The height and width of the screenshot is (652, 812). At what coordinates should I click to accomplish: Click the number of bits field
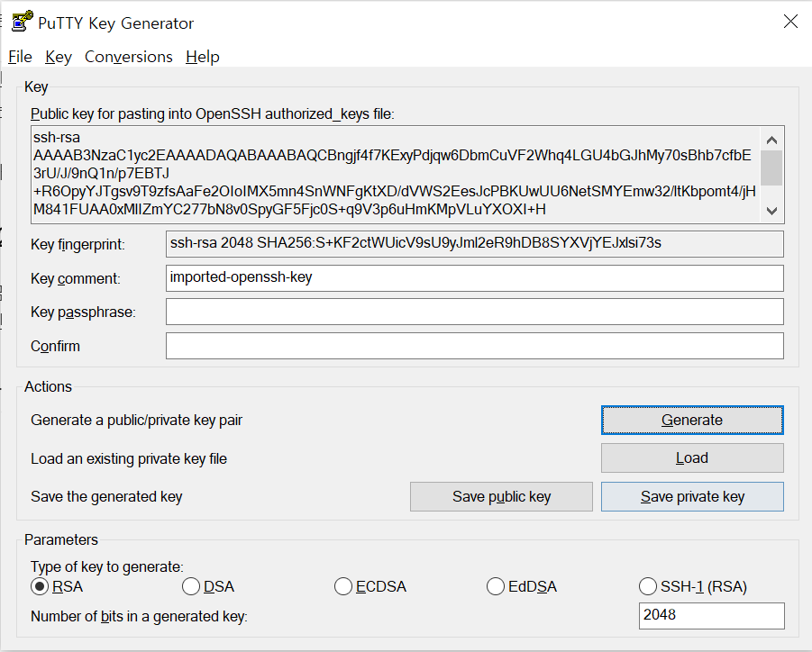pos(712,616)
